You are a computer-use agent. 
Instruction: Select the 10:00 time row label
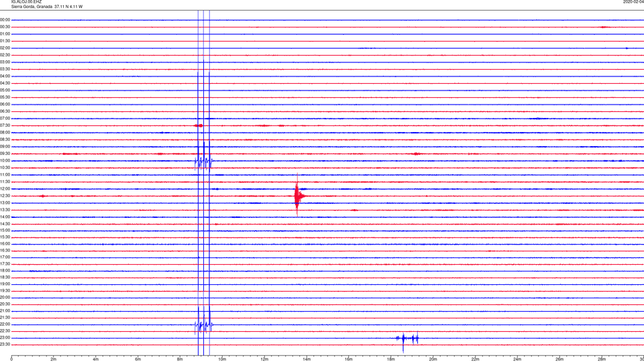point(5,160)
